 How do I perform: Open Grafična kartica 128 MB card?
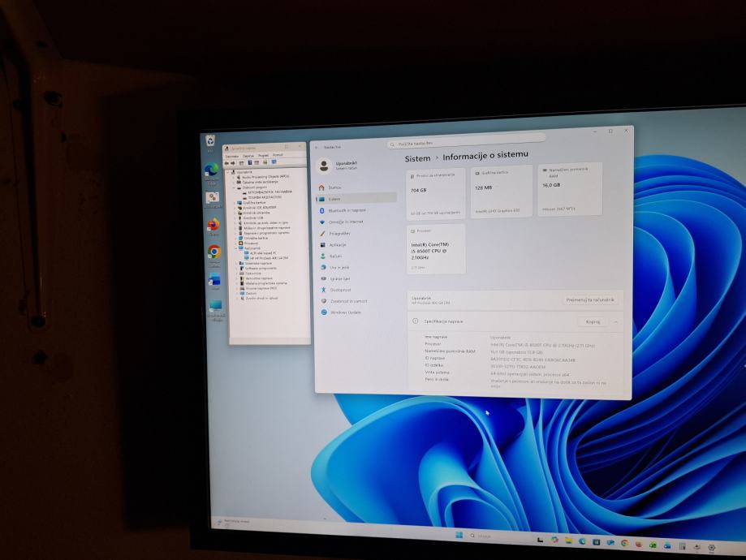click(502, 192)
